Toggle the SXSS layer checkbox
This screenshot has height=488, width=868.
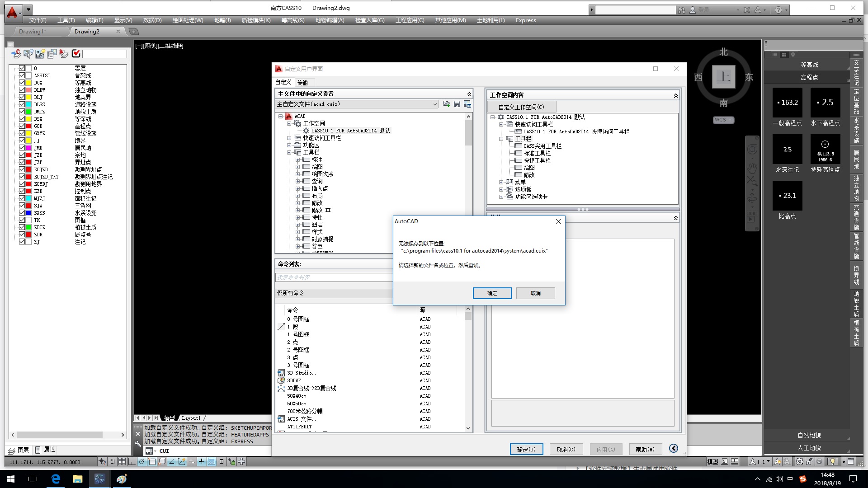[x=22, y=213]
